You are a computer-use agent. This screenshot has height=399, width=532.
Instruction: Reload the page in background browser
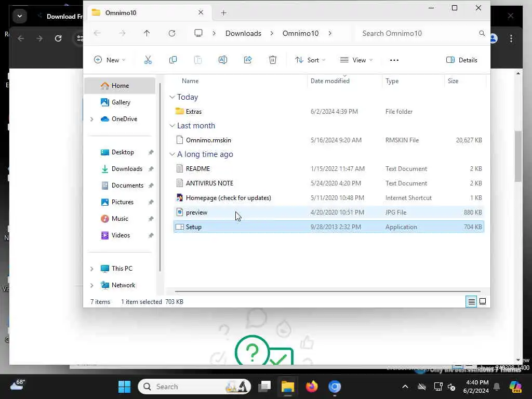click(58, 38)
